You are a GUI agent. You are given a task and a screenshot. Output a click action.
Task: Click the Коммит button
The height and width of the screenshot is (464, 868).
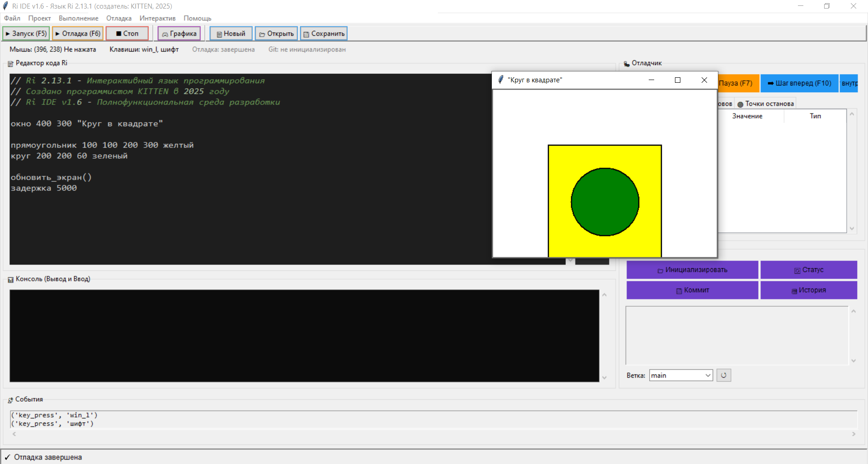(692, 290)
